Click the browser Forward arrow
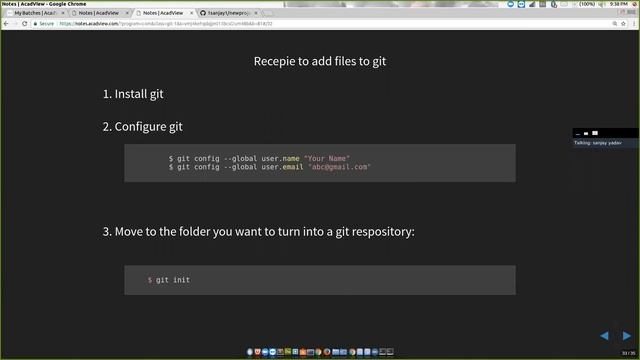Screen dimensions: 640x360 point(15,24)
